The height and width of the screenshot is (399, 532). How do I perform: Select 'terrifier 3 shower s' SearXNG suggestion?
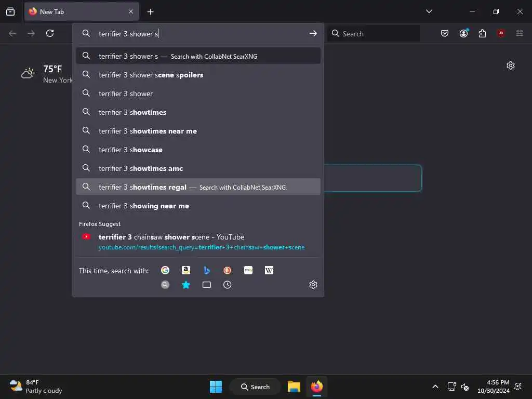pos(198,56)
